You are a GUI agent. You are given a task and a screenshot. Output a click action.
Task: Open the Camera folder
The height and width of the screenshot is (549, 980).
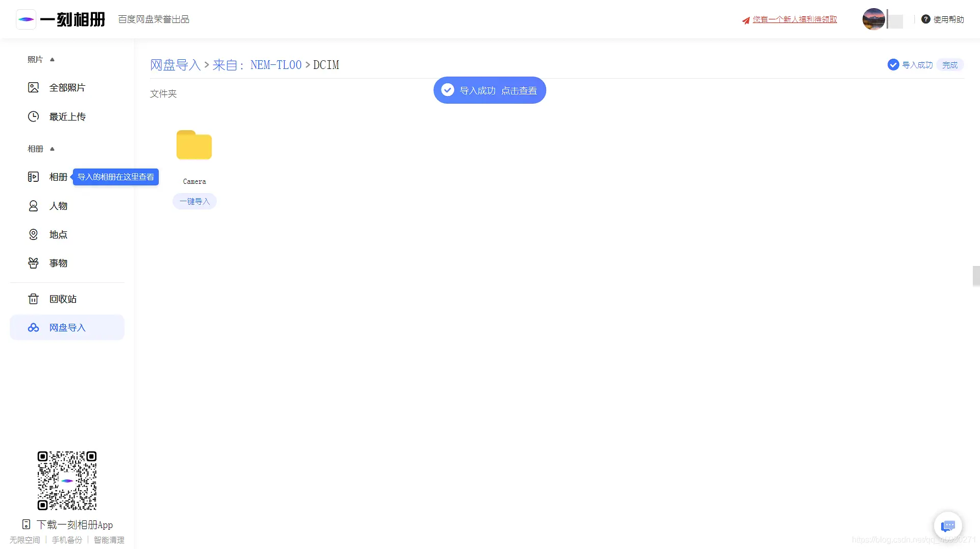pyautogui.click(x=194, y=145)
